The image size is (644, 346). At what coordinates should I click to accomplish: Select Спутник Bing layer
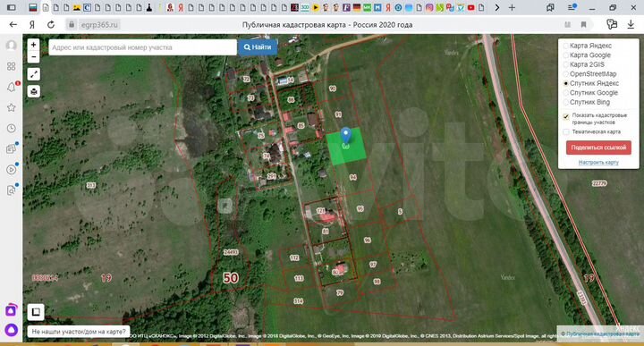565,102
